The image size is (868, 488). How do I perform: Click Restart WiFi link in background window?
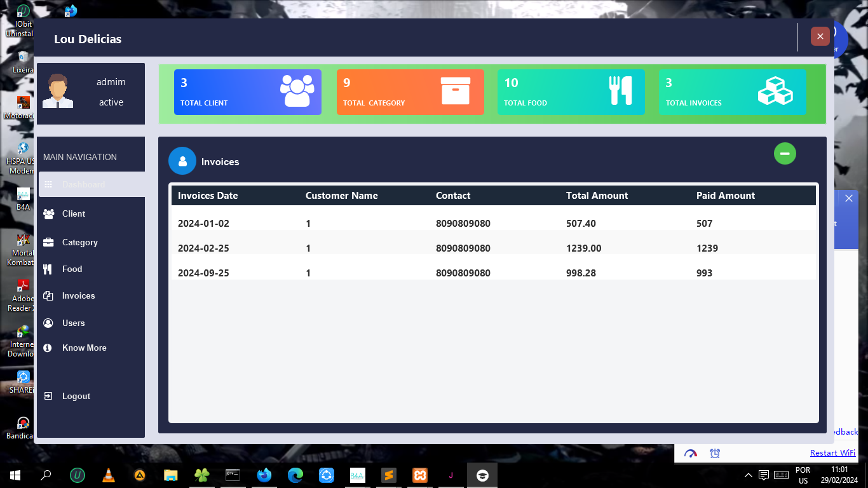(x=832, y=453)
